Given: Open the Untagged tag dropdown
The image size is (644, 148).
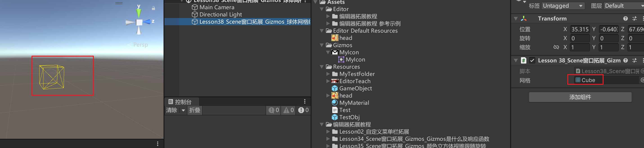Looking at the screenshot, I should 563,6.
